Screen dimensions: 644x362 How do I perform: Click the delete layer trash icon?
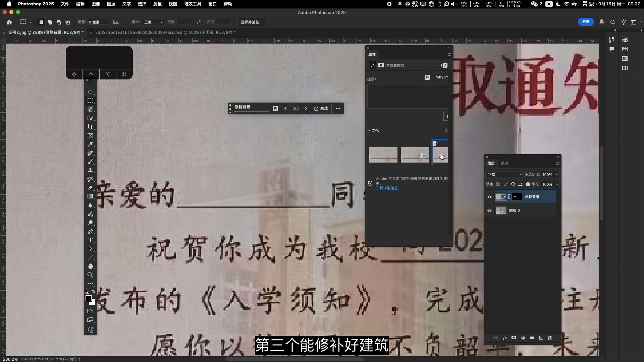[550, 338]
